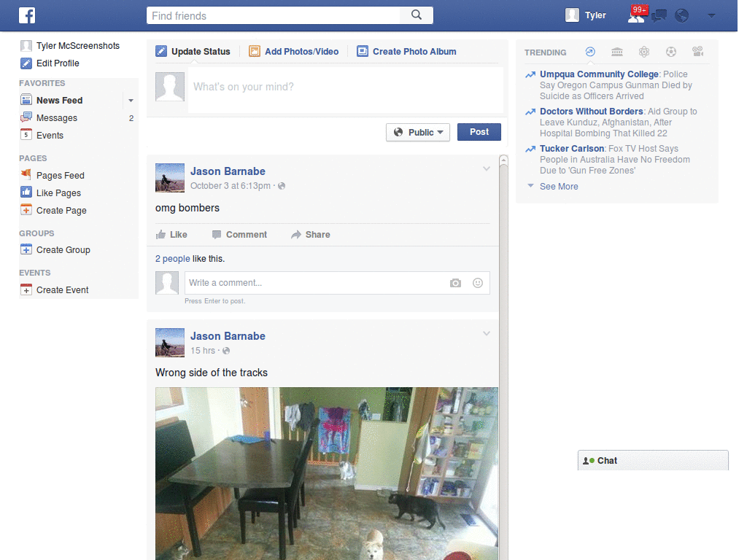Click the Create Page sidebar link

[61, 211]
